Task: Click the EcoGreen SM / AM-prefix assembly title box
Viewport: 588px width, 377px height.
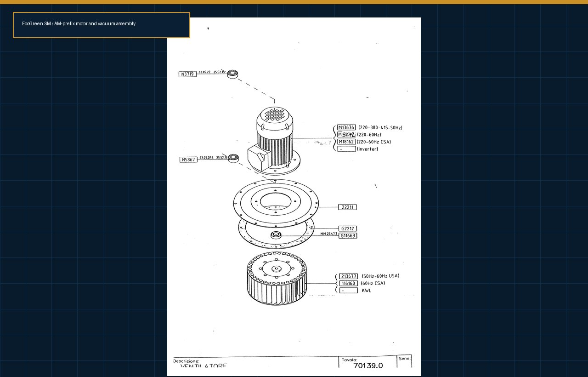Action: coord(102,25)
